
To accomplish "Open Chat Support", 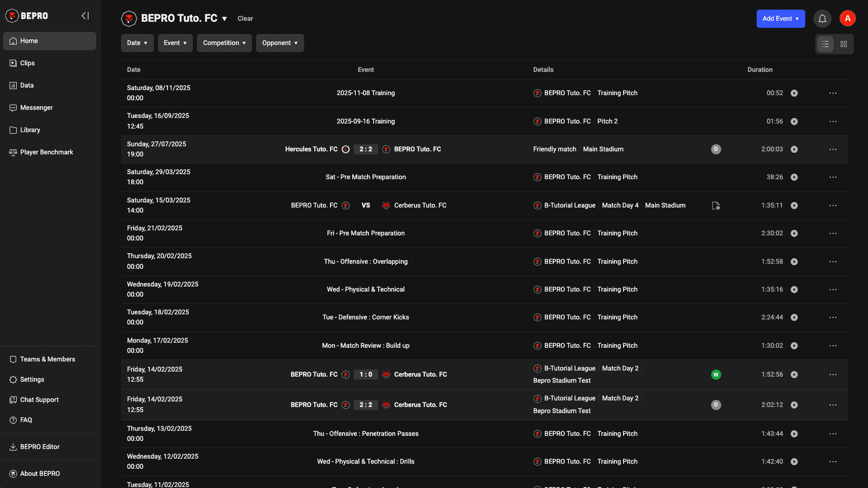I will 50,400.
